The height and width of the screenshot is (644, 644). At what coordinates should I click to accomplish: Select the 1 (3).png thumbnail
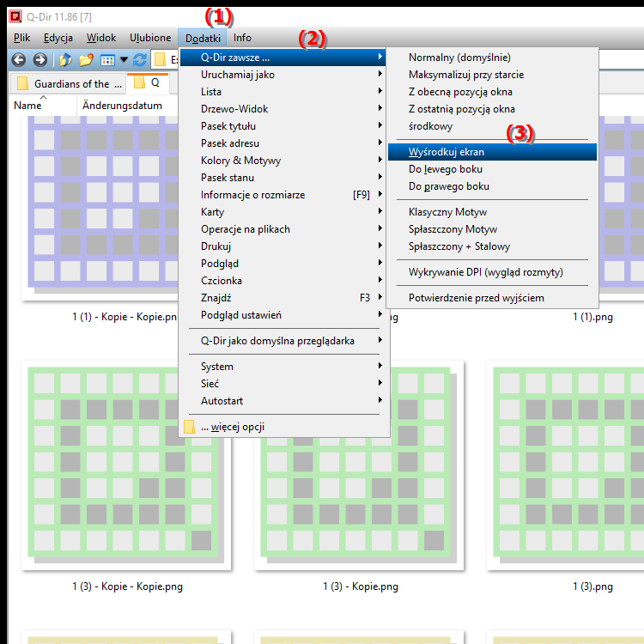pos(565,465)
